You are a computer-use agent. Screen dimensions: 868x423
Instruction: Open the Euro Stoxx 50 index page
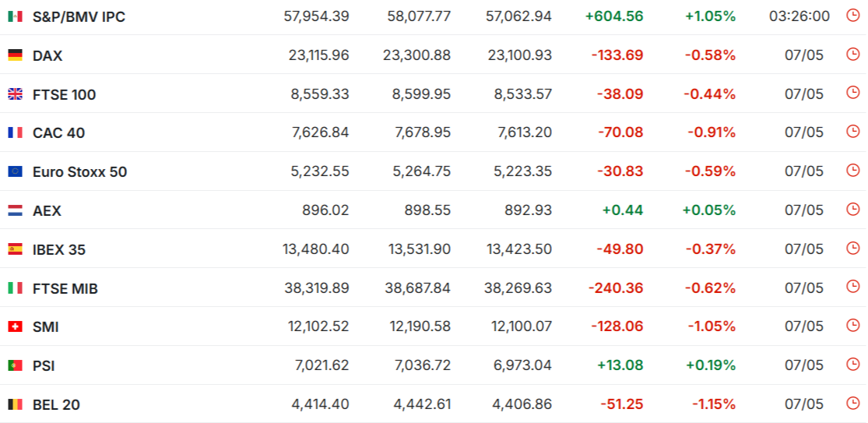(x=79, y=172)
